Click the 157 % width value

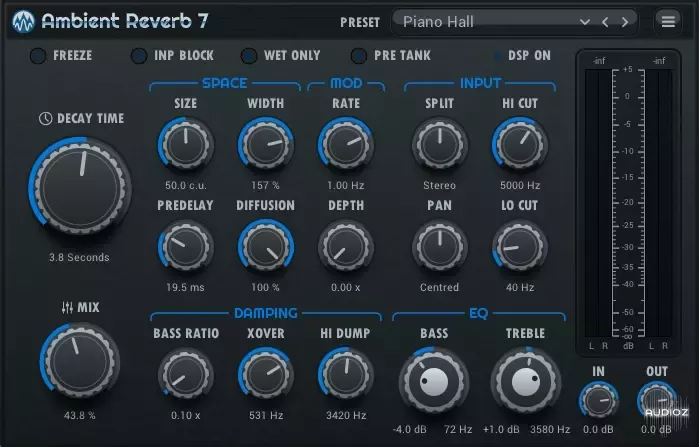click(266, 185)
